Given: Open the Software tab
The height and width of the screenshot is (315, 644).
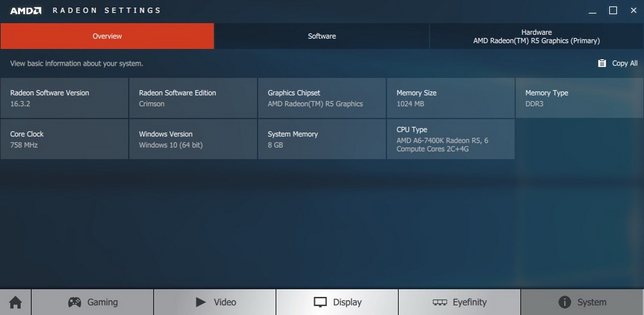Looking at the screenshot, I should tap(322, 36).
